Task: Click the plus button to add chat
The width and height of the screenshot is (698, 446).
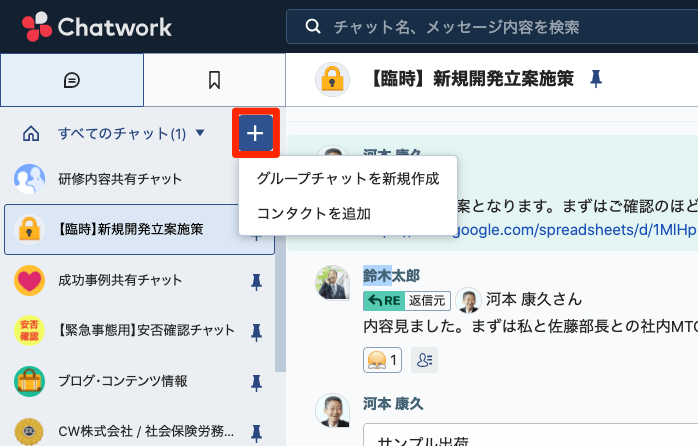Action: click(x=256, y=133)
